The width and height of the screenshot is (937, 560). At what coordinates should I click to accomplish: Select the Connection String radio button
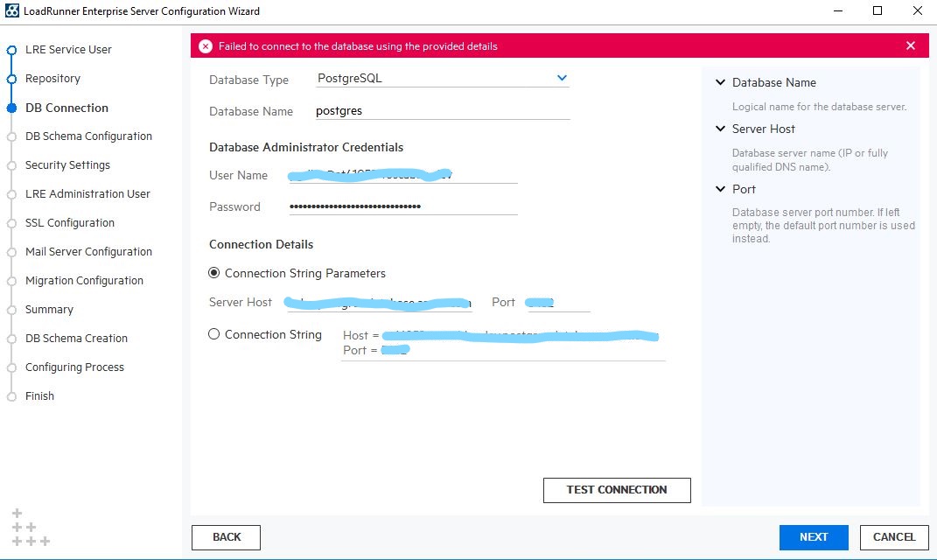[x=214, y=334]
